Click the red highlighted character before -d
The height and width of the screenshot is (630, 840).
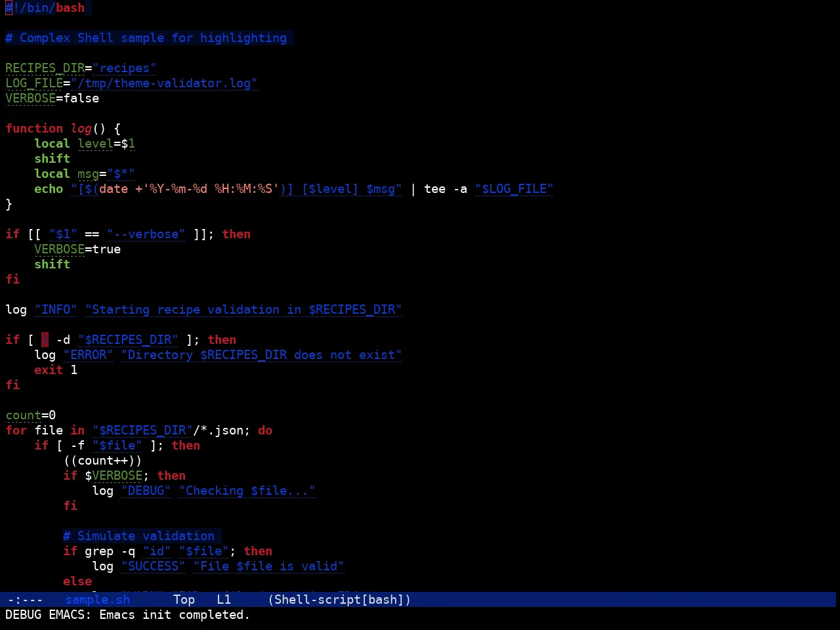point(45,340)
